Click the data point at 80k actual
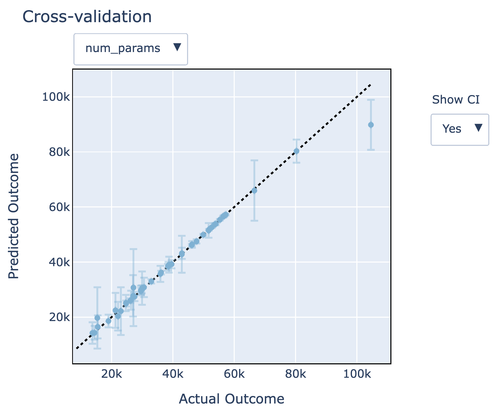The image size is (504, 420). click(297, 151)
